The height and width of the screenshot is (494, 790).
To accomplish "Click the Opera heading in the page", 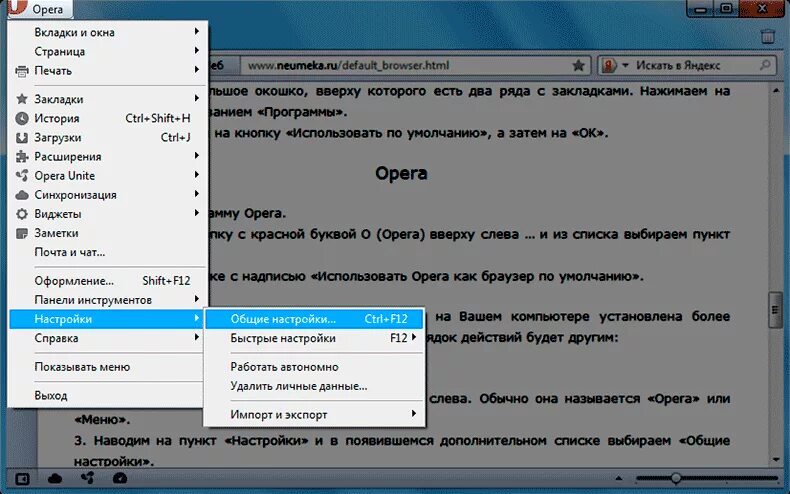I will click(x=401, y=173).
